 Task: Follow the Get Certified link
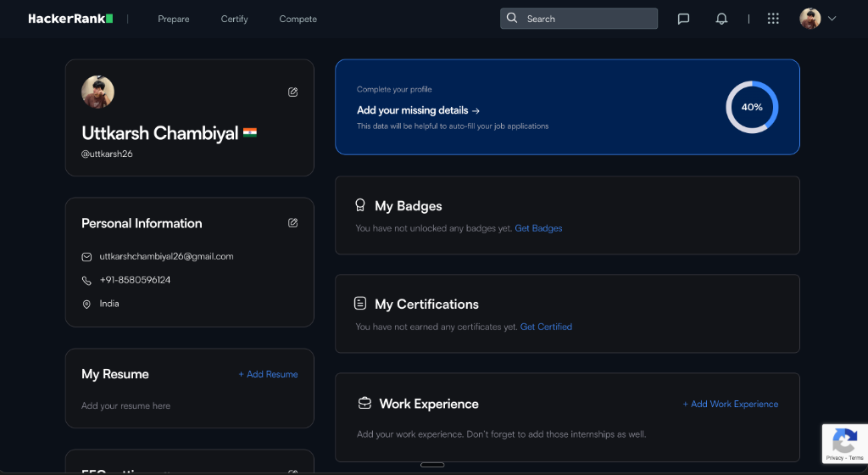pyautogui.click(x=547, y=327)
